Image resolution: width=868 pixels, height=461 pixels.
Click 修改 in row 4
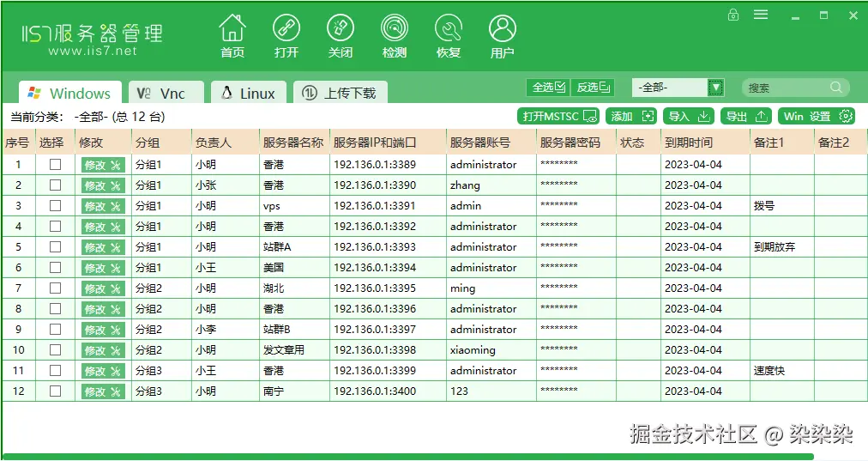pos(103,227)
